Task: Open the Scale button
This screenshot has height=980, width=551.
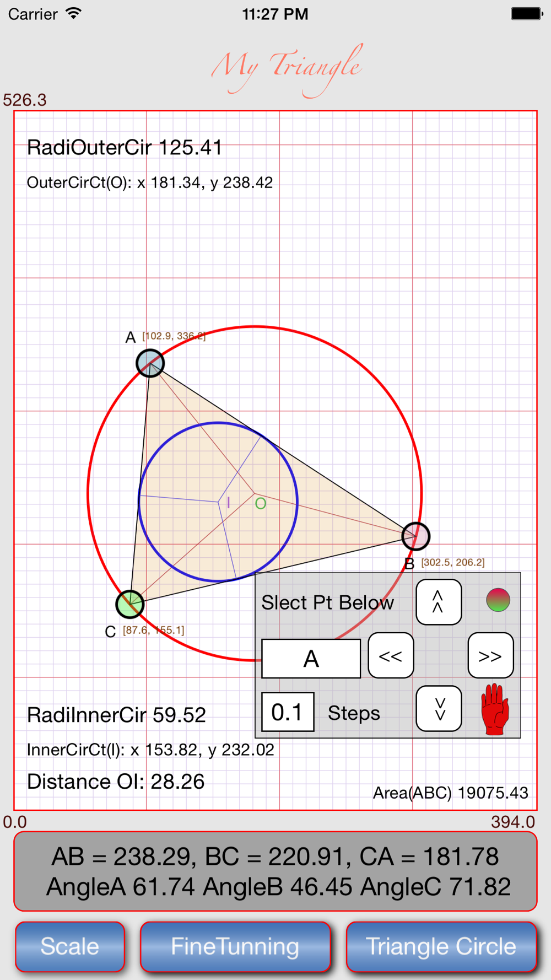Action: pyautogui.click(x=70, y=946)
